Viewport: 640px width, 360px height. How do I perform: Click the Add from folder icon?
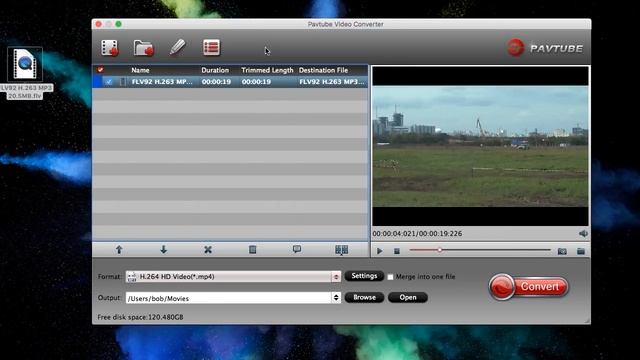[x=143, y=48]
